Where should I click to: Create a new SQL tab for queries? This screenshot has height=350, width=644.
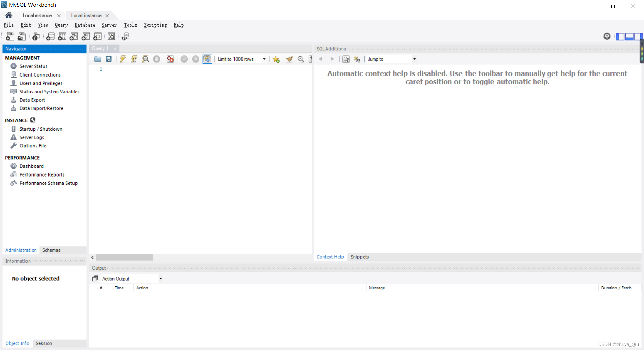click(x=10, y=36)
